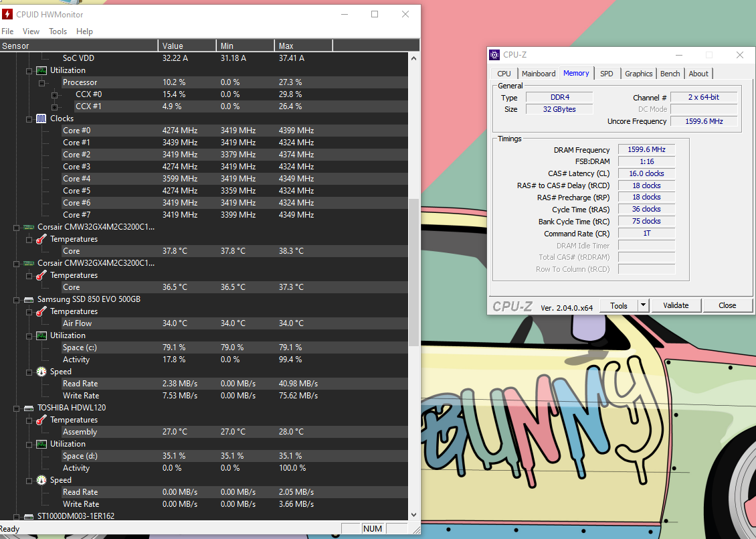Click the Sensor column header
Screen dimensions: 756x539
tap(78, 46)
